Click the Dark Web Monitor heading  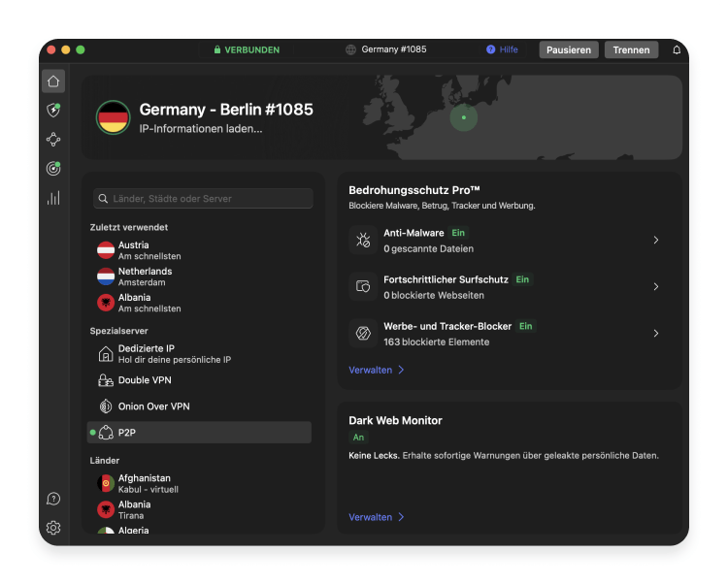click(x=395, y=420)
